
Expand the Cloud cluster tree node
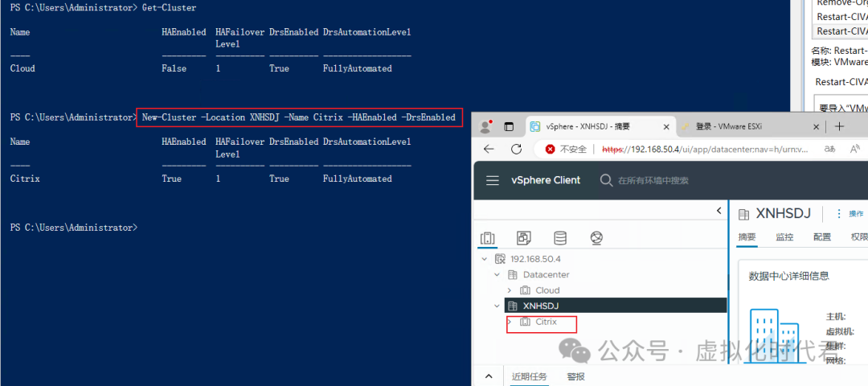tap(510, 290)
